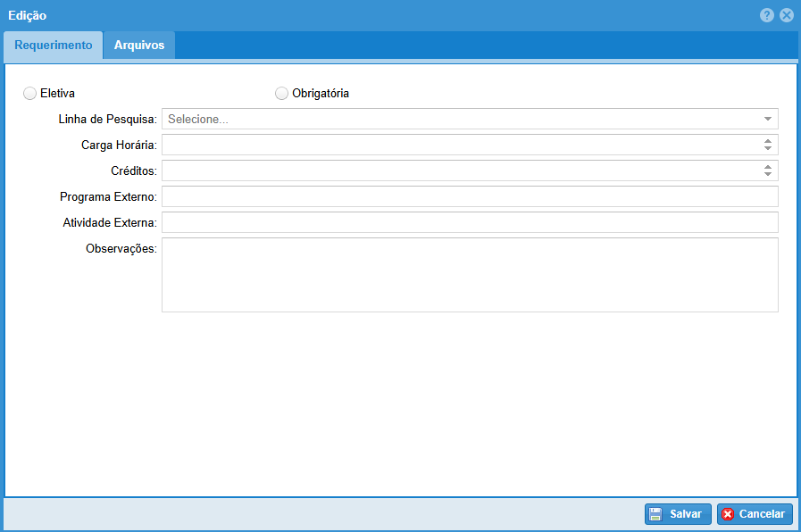Choose the Obrigatória radio option
Image resolution: width=801 pixels, height=532 pixels.
pos(282,93)
